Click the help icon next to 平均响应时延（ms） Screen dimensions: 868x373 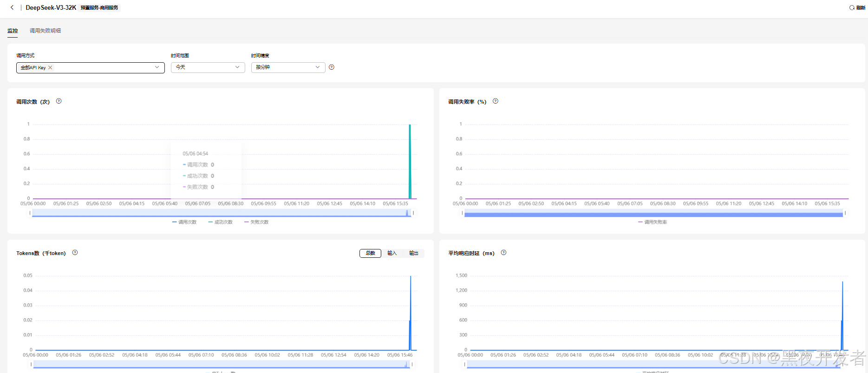(x=503, y=253)
